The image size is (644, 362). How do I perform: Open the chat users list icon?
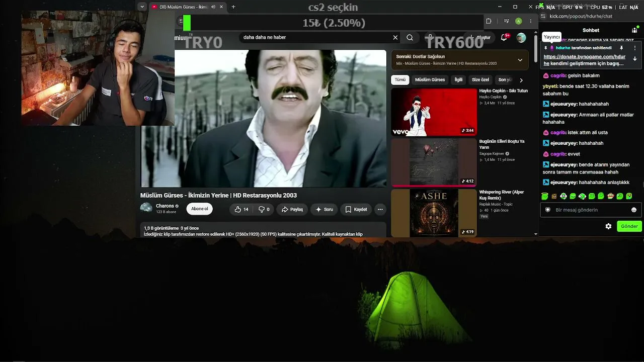(x=635, y=30)
